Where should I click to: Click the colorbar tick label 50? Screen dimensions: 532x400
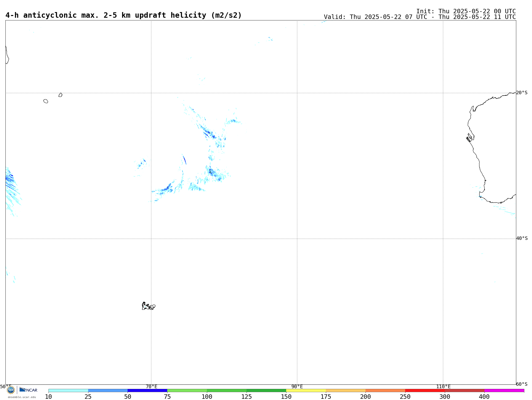pyautogui.click(x=128, y=397)
